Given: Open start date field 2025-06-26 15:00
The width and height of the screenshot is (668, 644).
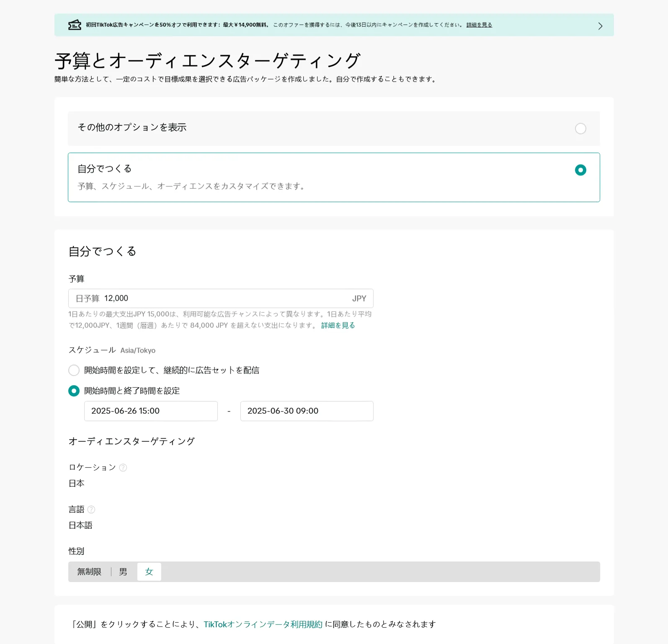Looking at the screenshot, I should 151,411.
